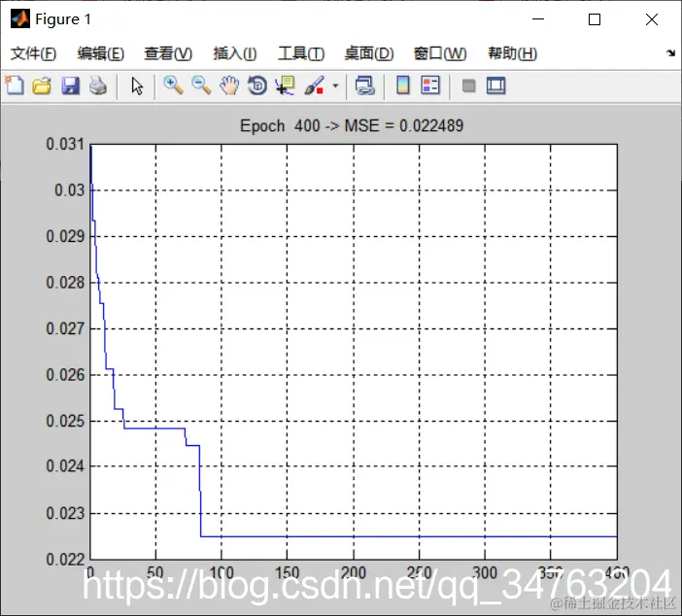Activate the Zoom Out magnifier tool
682x616 pixels.
click(201, 86)
